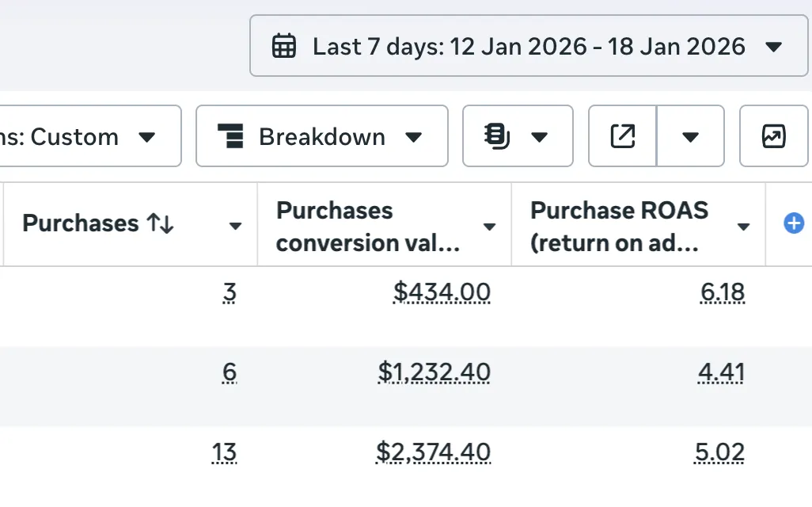Open the Purchases column options arrow
812x507 pixels.
235,227
